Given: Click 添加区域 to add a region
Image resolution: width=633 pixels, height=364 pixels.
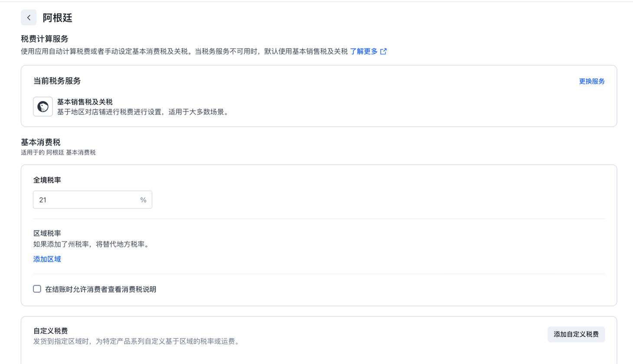Looking at the screenshot, I should point(47,259).
